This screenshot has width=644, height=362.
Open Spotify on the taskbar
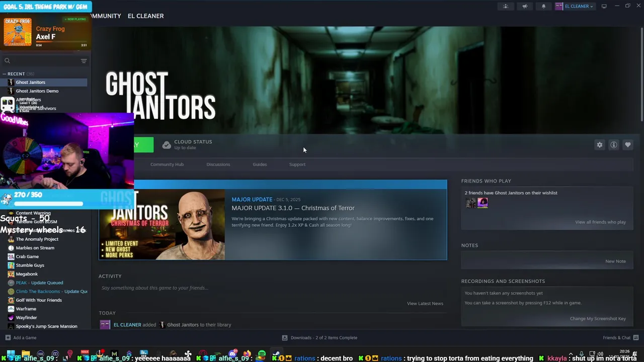262,355
